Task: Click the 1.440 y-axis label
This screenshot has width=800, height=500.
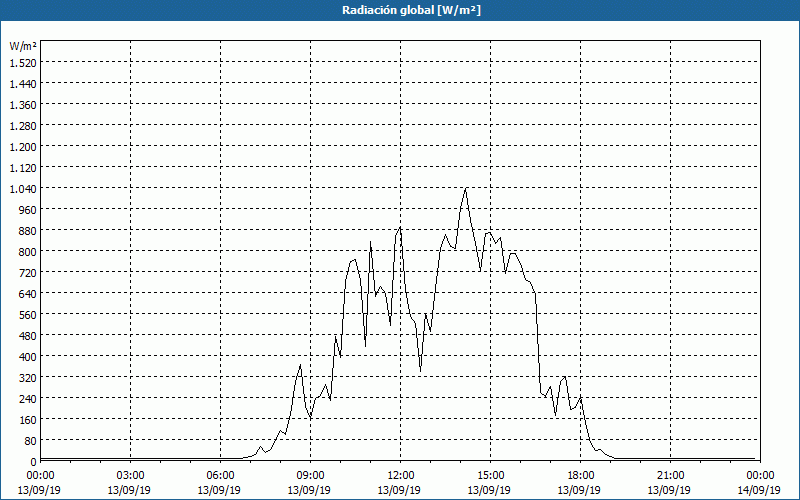Action: click(x=23, y=84)
